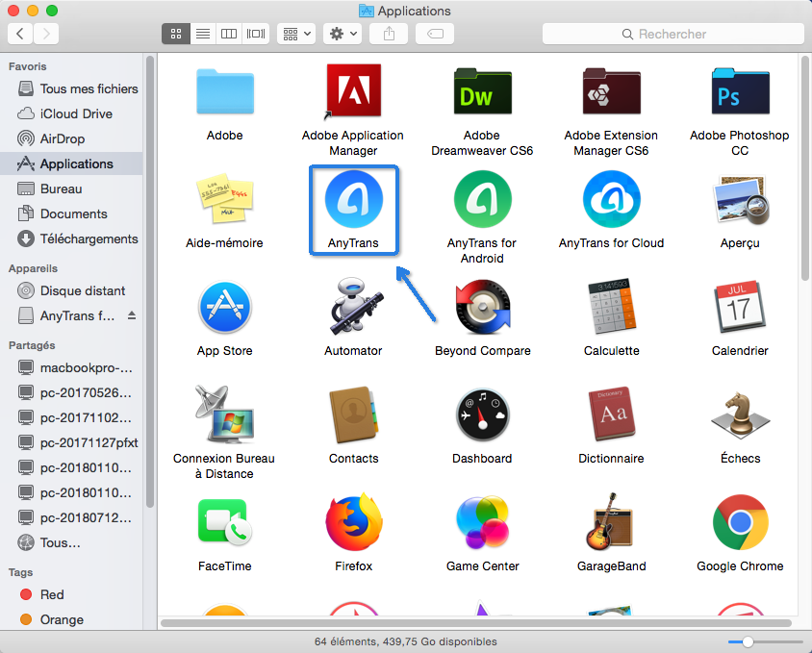Screen dimensions: 812x653
Task: Click the Share toolbar button
Action: pyautogui.click(x=389, y=35)
